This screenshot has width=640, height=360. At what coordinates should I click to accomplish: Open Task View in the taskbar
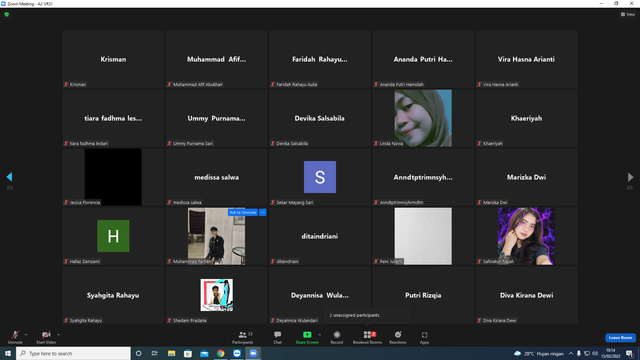pyautogui.click(x=155, y=353)
